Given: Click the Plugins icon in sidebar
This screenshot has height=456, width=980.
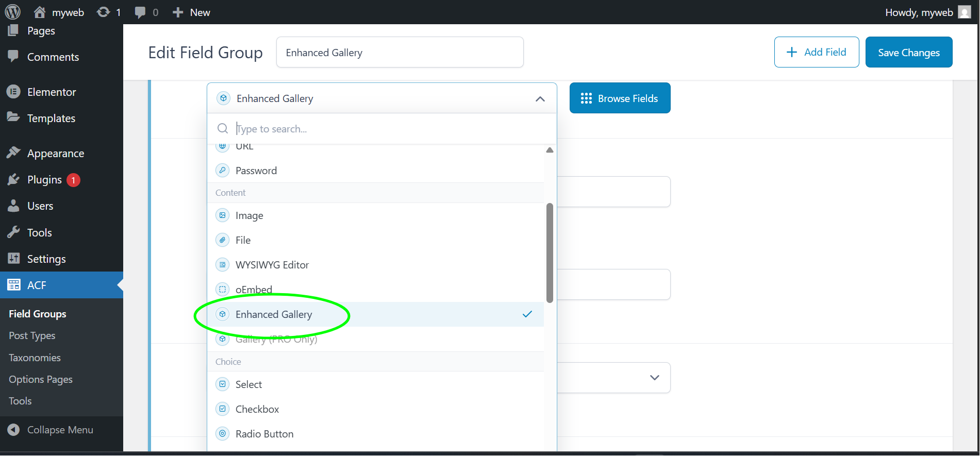Looking at the screenshot, I should coord(13,179).
